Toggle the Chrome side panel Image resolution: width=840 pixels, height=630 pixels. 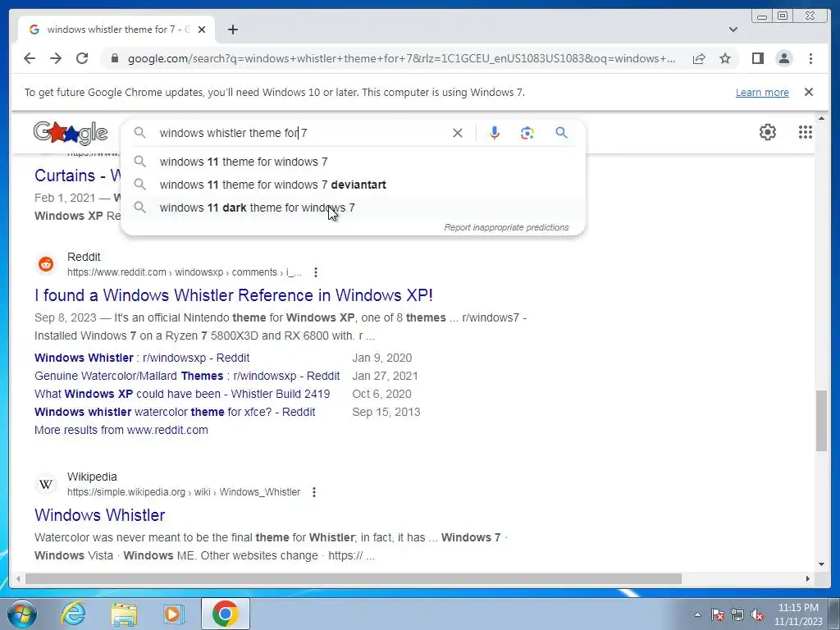tap(757, 58)
